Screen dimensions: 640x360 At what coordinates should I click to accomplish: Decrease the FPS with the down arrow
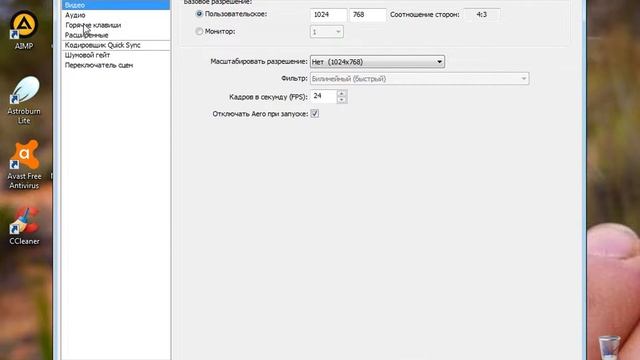coord(342,100)
